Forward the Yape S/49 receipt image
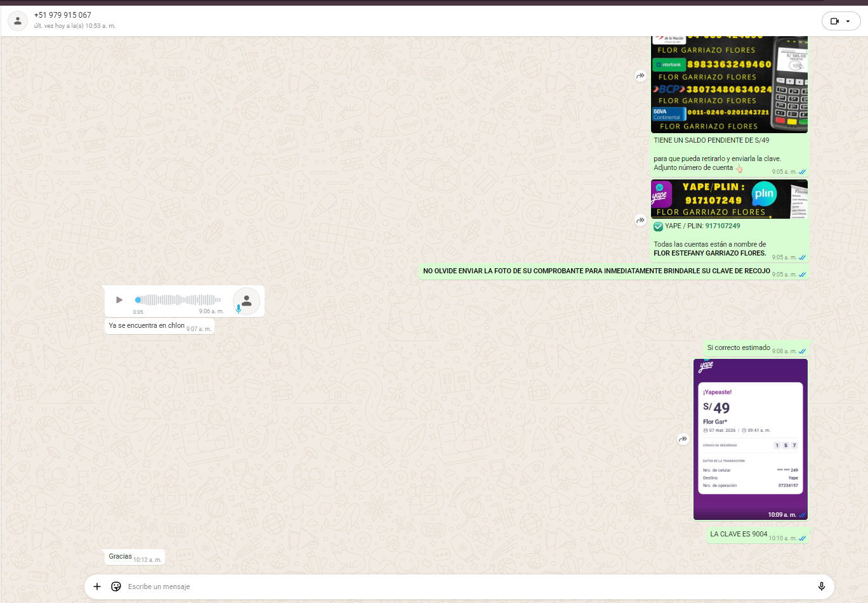Screen dimensions: 868x603 coord(683,439)
